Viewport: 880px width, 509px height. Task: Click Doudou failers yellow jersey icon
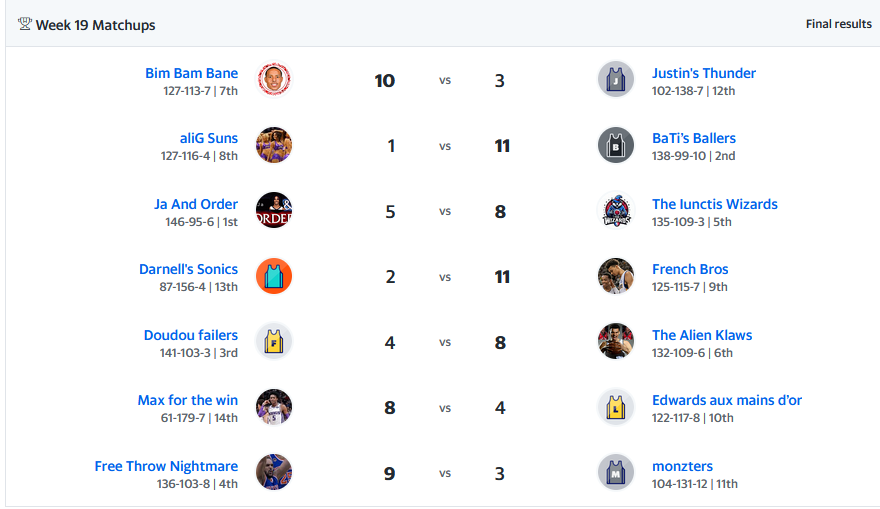tap(274, 341)
